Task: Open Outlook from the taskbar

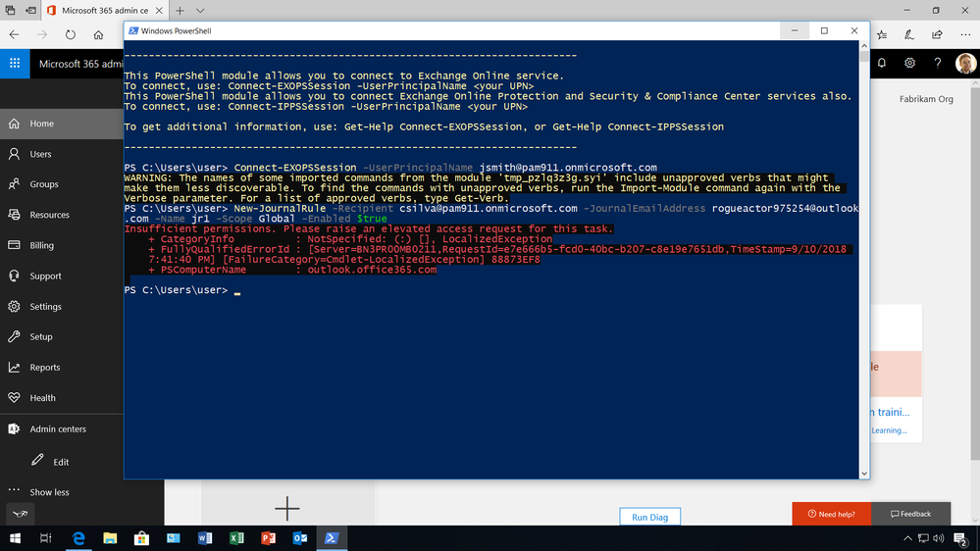Action: click(300, 538)
